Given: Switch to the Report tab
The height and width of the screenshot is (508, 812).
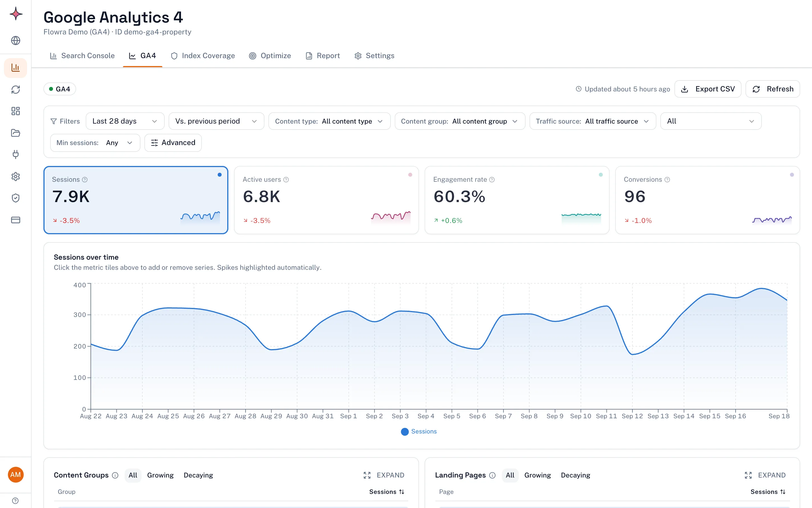Looking at the screenshot, I should 323,56.
